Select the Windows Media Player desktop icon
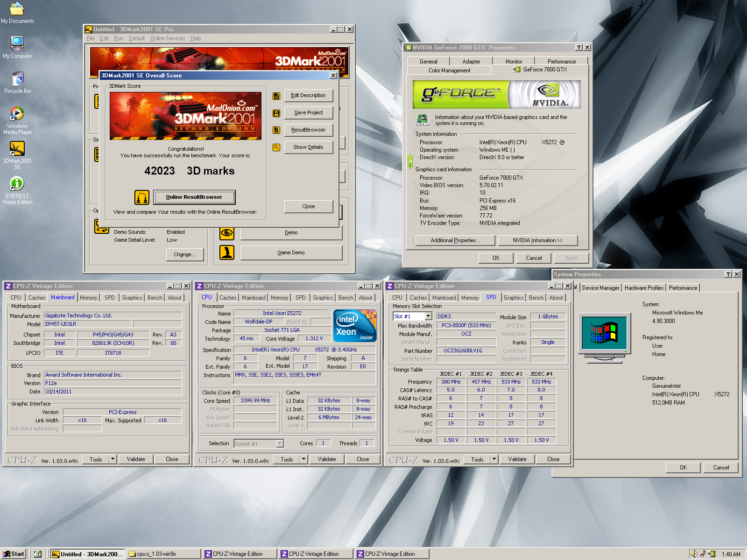 point(17,113)
